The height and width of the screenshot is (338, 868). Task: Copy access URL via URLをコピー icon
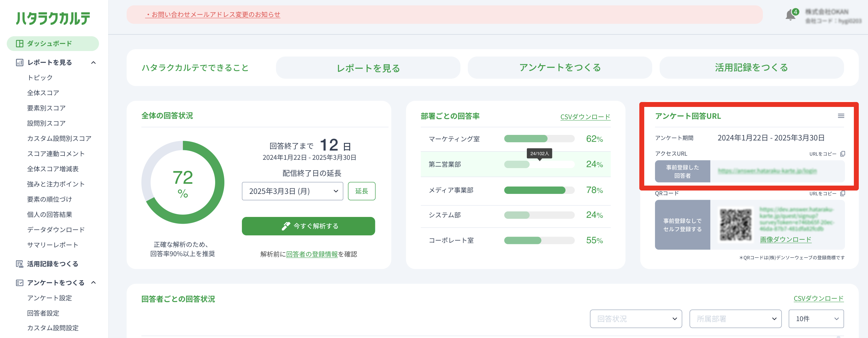[843, 154]
